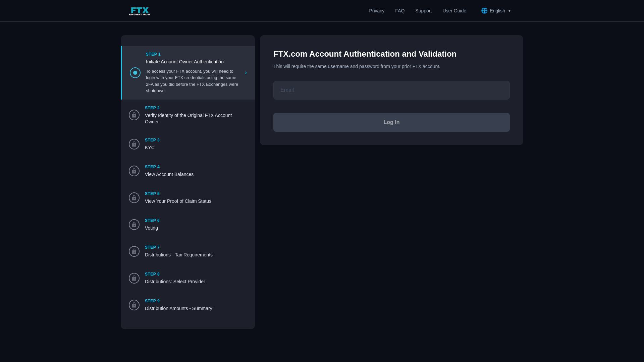Viewport: 644px width, 362px height.
Task: Select the View Account Balances step
Action: 169,174
